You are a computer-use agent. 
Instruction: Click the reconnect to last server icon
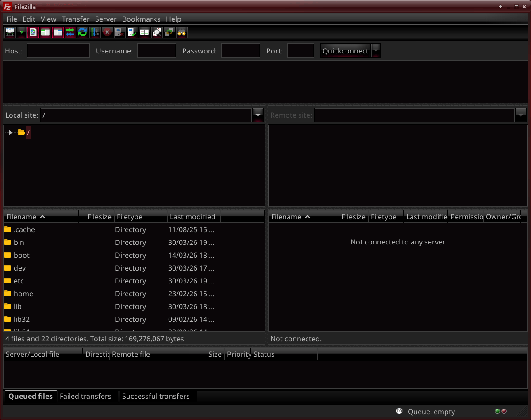pos(132,32)
